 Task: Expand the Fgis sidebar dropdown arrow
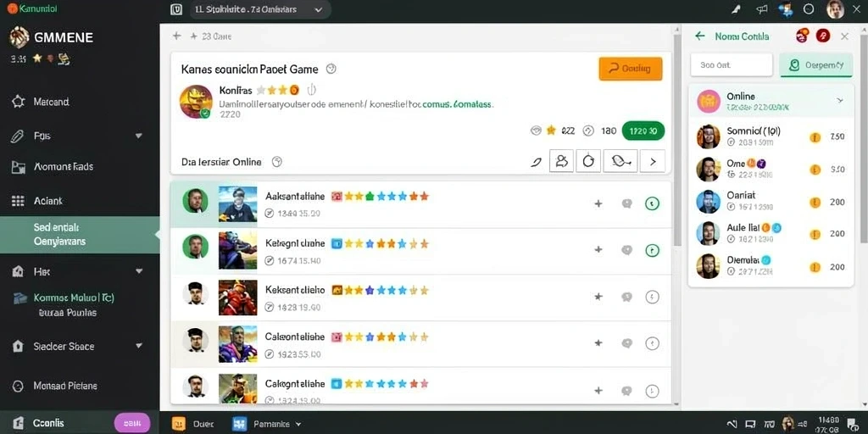138,136
